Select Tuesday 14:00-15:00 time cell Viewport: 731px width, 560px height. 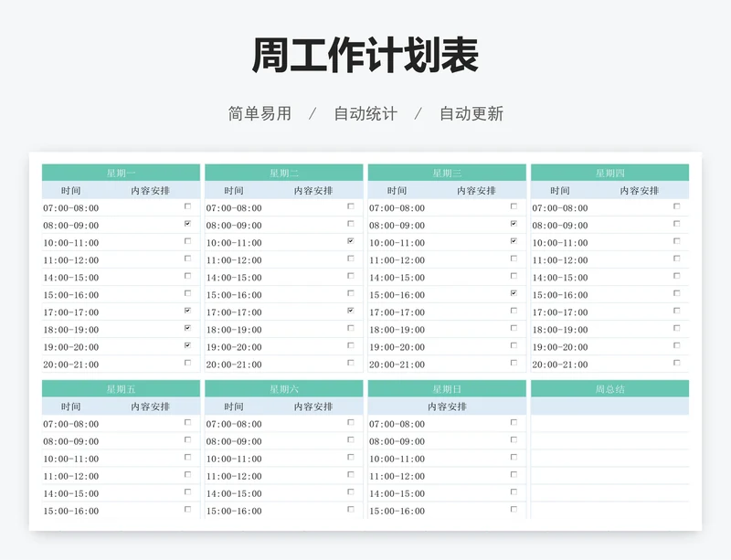tap(234, 278)
